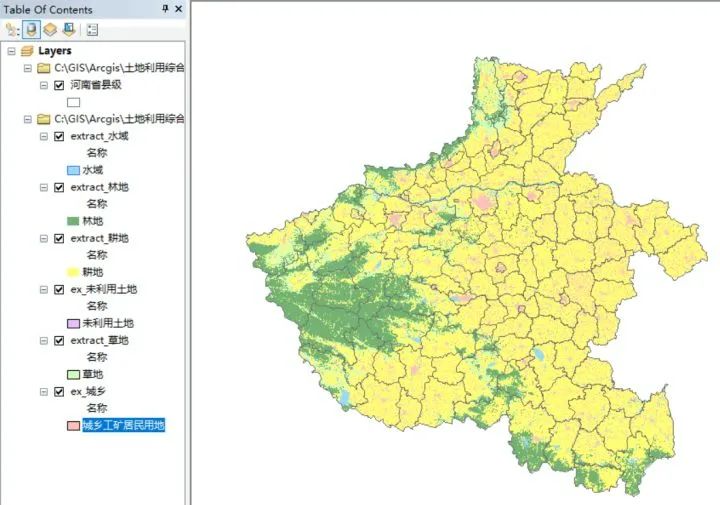Select List By Selection icon

[69, 30]
